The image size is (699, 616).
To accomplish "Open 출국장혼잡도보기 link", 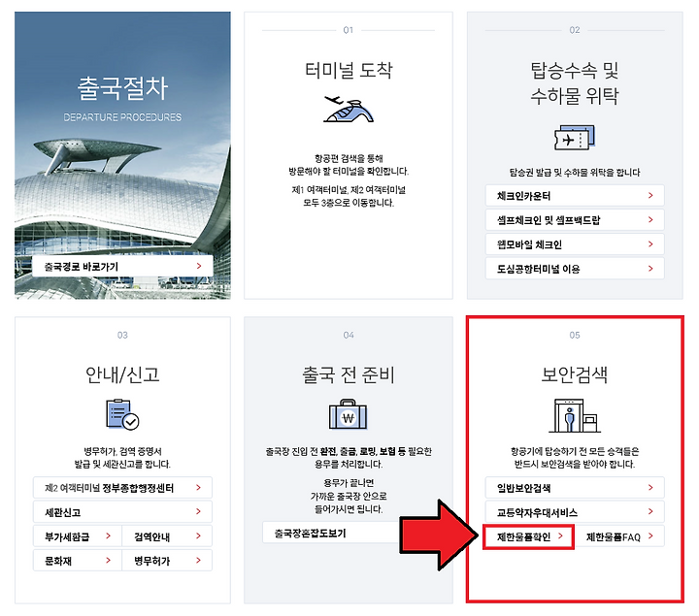I will [x=332, y=533].
